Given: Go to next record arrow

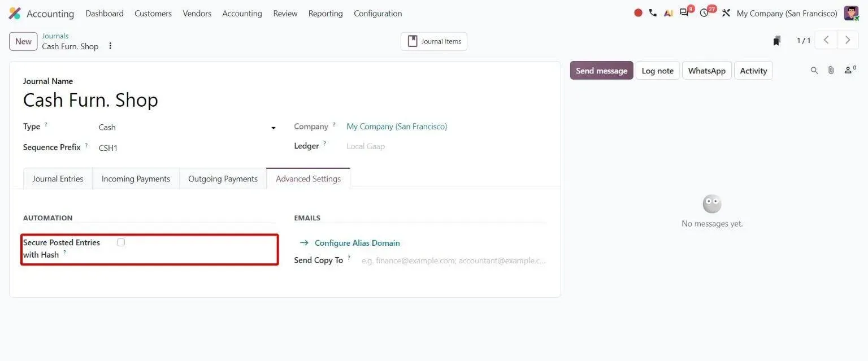Looking at the screenshot, I should click(848, 40).
